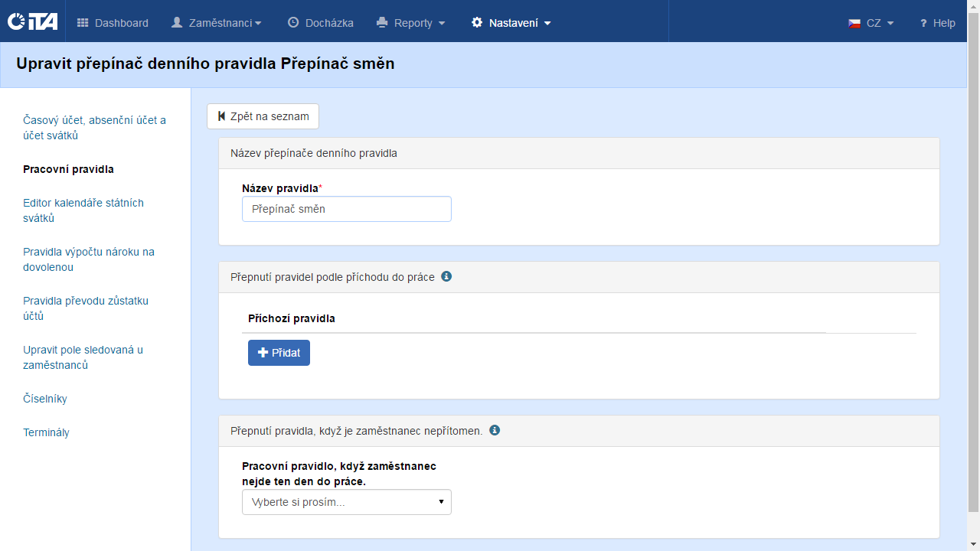Viewport: 980px width, 551px height.
Task: Click the Název pravidla text field
Action: 346,209
